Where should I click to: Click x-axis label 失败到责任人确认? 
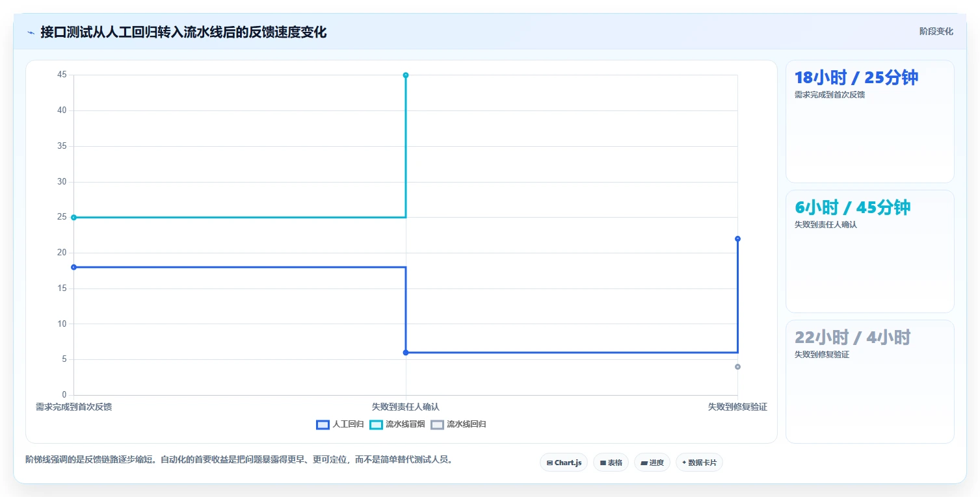406,407
